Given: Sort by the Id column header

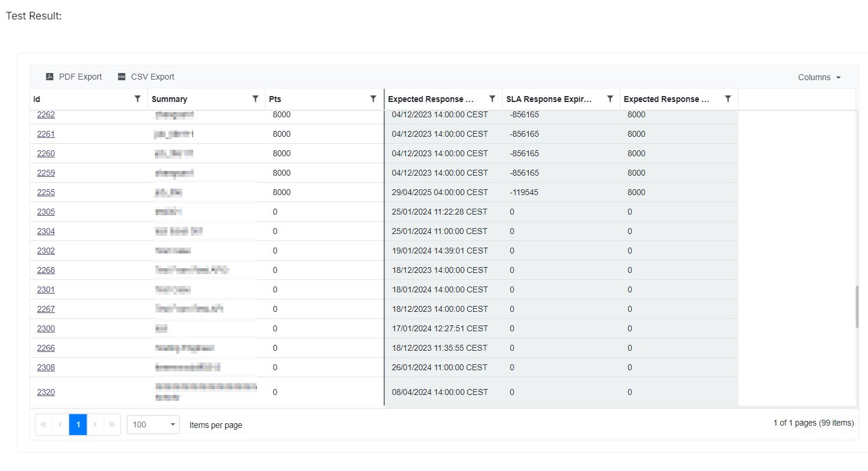Looking at the screenshot, I should click(x=37, y=99).
